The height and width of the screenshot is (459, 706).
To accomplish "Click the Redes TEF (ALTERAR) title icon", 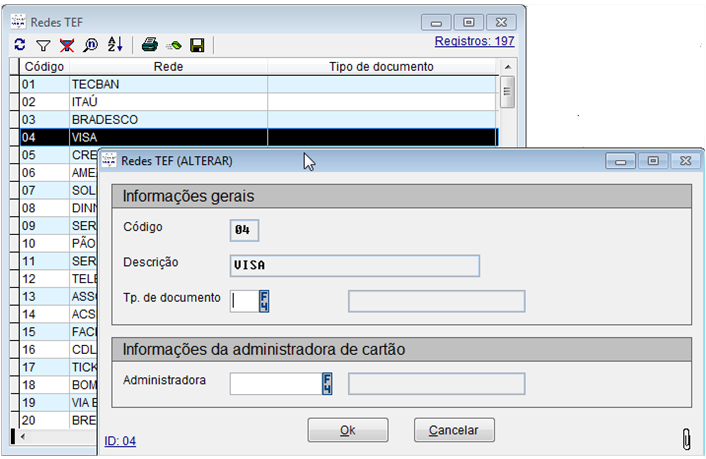I will pyautogui.click(x=109, y=160).
